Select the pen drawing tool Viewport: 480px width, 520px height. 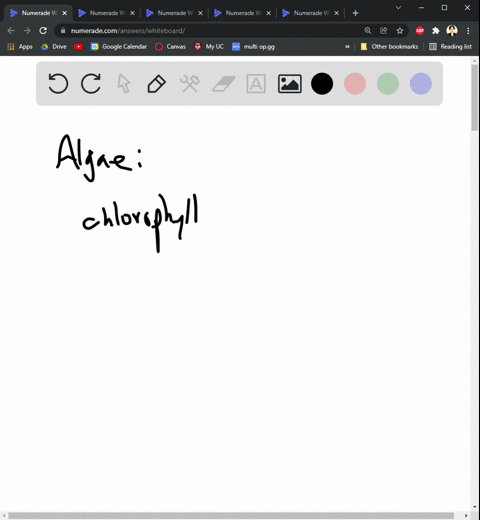pos(156,84)
